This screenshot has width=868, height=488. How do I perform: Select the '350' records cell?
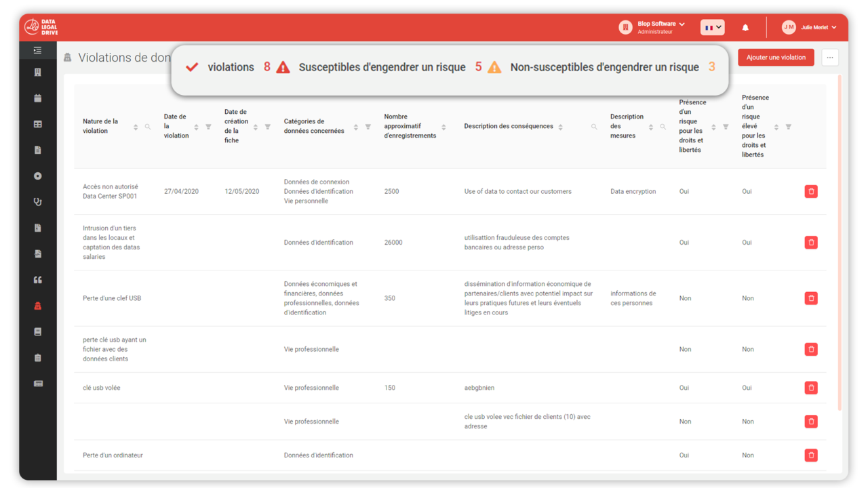[x=389, y=298]
